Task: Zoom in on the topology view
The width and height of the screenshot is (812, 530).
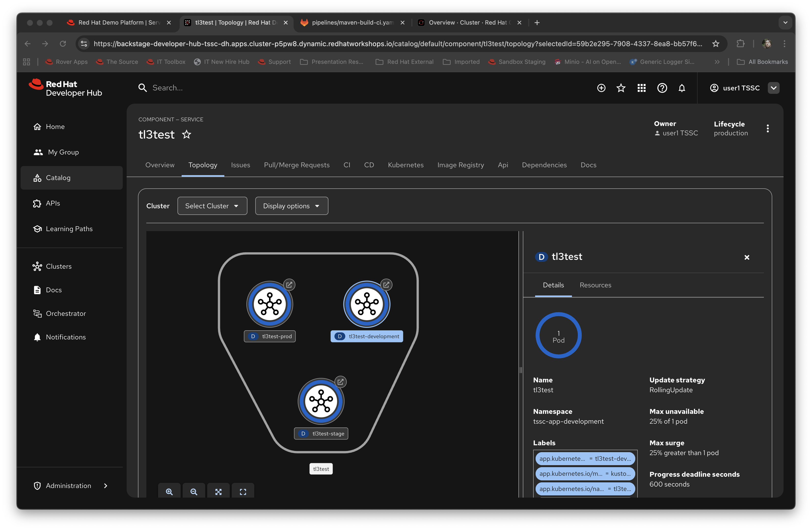Action: point(169,491)
